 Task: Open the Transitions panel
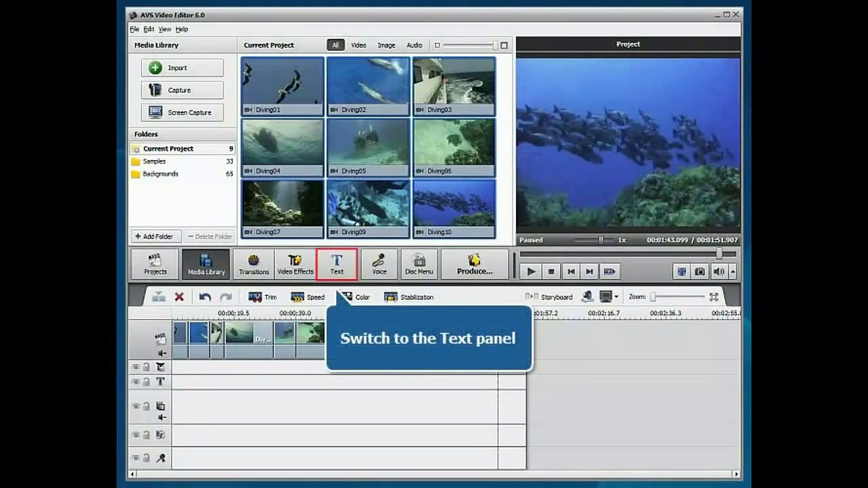[254, 264]
